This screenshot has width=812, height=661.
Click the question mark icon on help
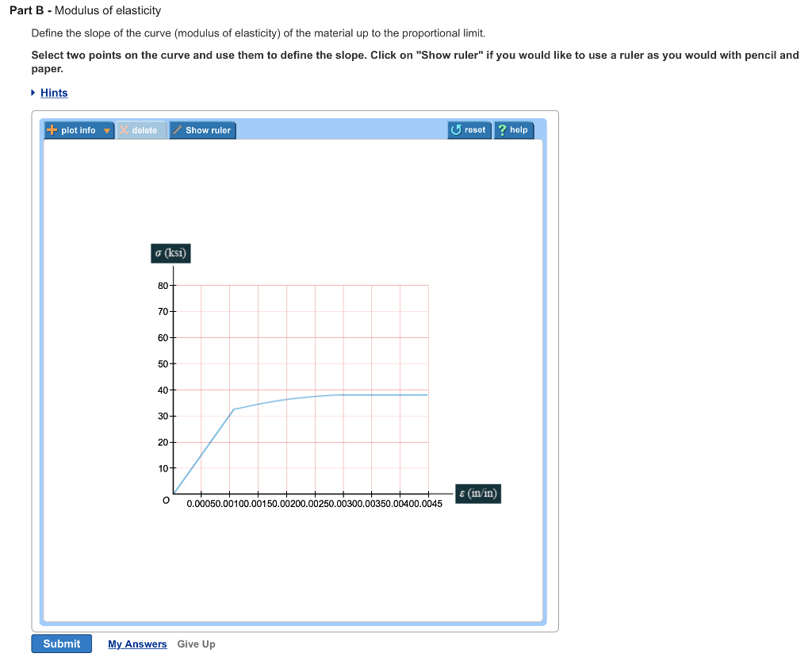503,129
